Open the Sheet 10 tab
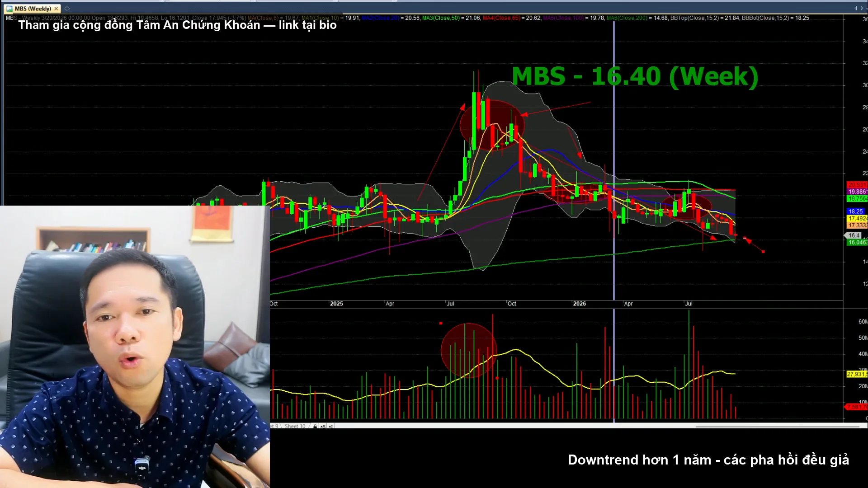The width and height of the screenshot is (868, 488). click(295, 426)
